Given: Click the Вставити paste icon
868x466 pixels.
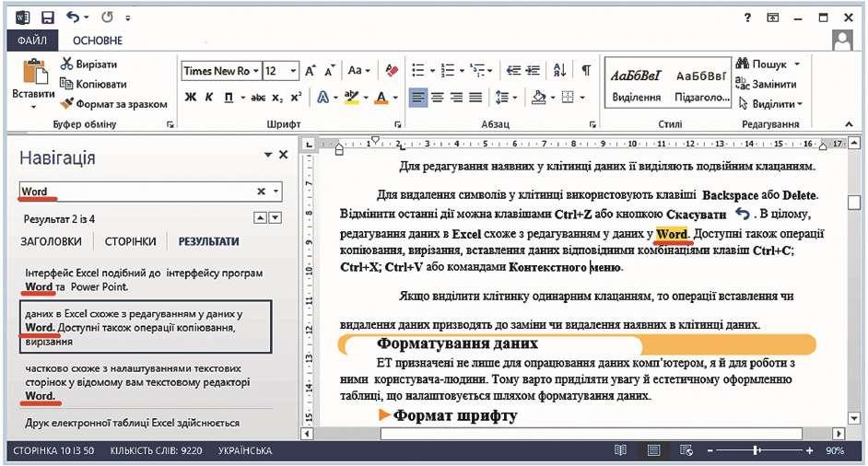Looking at the screenshot, I should pyautogui.click(x=34, y=73).
